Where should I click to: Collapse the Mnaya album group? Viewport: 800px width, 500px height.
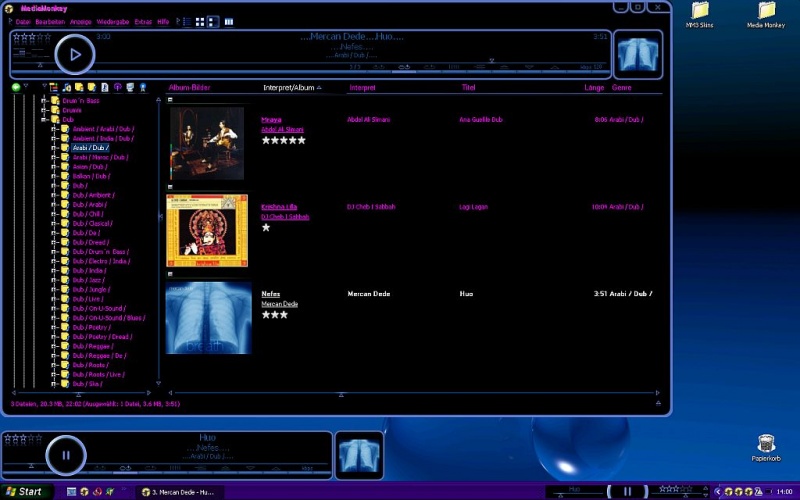(170, 100)
